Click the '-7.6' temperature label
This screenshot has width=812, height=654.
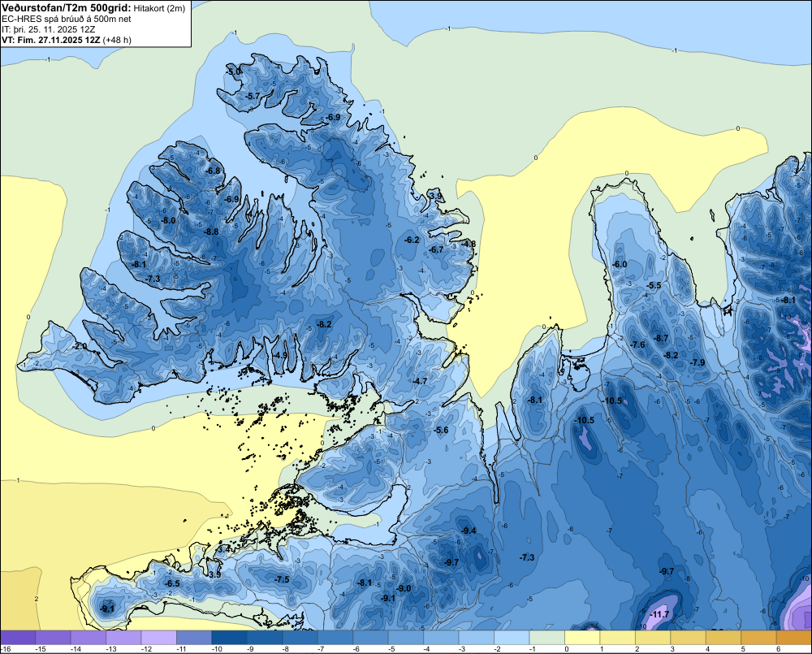[x=637, y=344]
